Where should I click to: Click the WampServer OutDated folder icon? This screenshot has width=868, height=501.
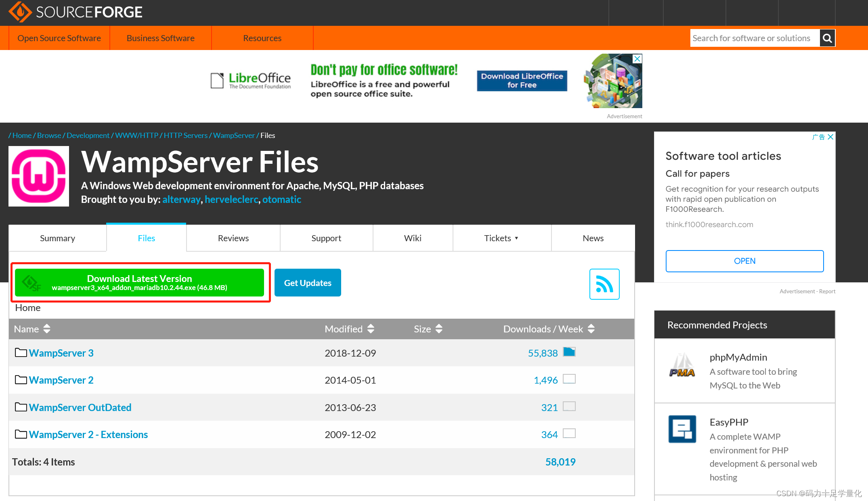point(21,407)
